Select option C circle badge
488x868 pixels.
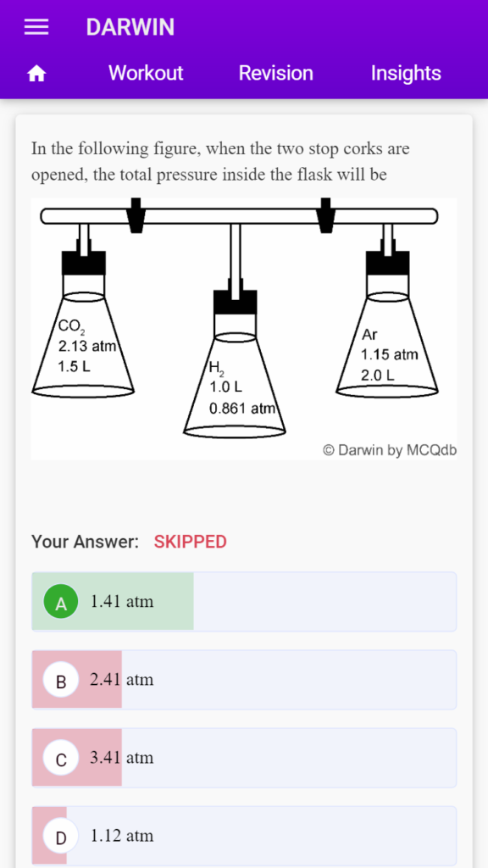[x=61, y=758]
